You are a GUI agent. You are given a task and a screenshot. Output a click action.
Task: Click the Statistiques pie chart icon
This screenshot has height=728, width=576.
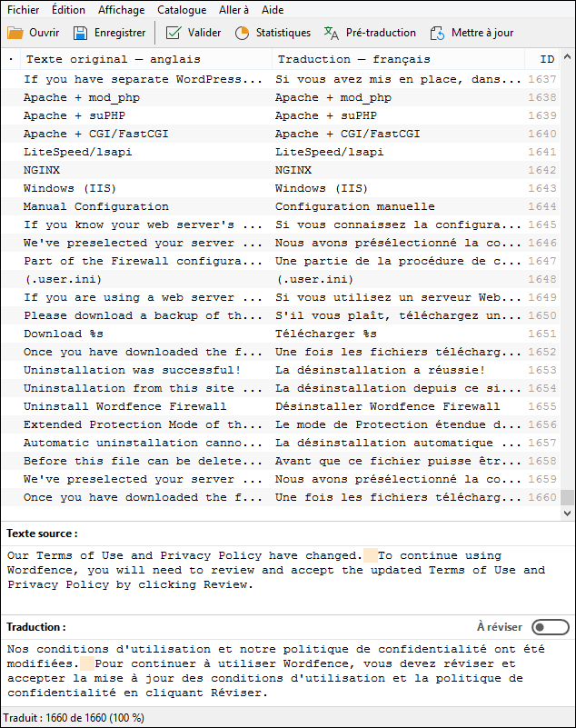pos(242,33)
